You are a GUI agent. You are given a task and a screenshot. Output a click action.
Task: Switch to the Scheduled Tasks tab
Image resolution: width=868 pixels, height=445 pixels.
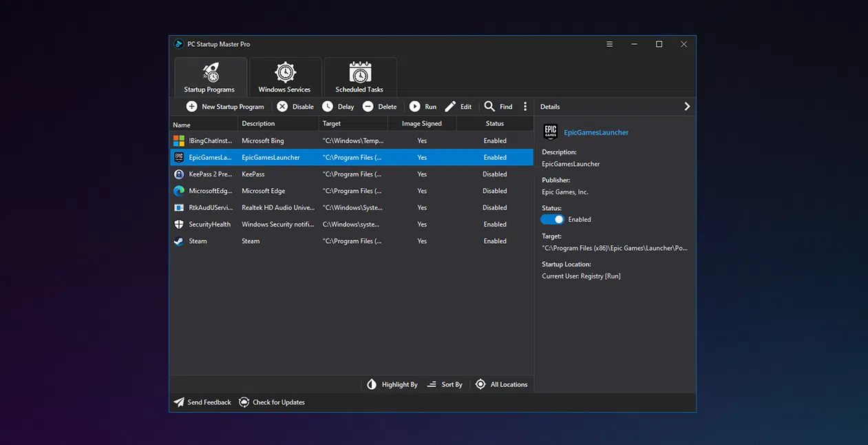click(x=360, y=77)
